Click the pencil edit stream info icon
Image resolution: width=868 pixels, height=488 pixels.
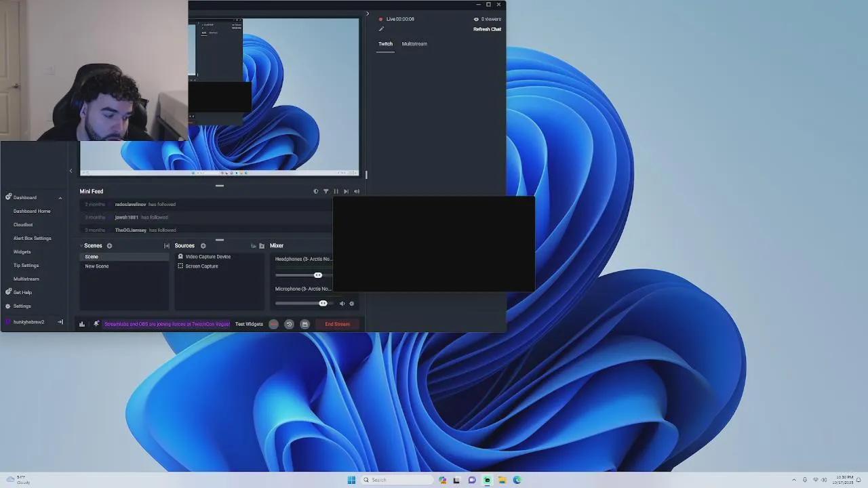coord(381,29)
